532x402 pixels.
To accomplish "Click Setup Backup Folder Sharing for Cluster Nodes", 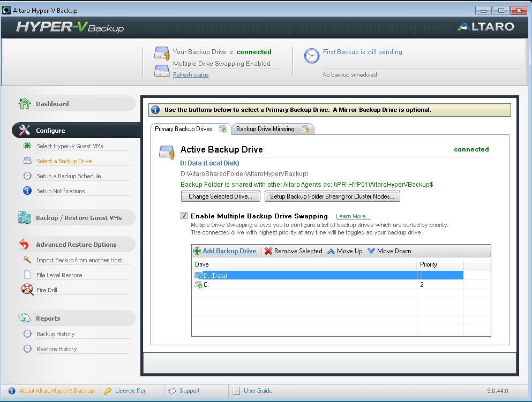I will click(332, 196).
